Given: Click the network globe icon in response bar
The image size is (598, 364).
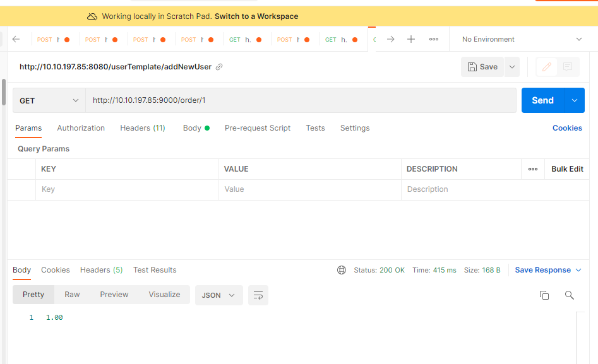Looking at the screenshot, I should pyautogui.click(x=342, y=270).
